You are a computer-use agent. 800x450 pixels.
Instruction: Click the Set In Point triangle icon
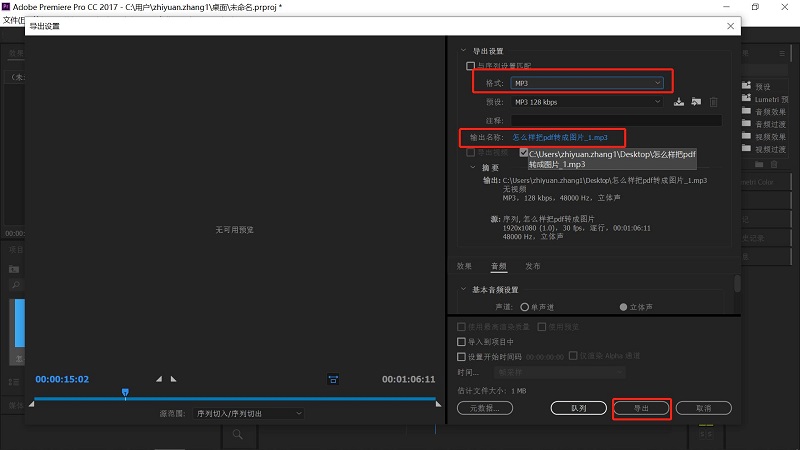tap(159, 379)
